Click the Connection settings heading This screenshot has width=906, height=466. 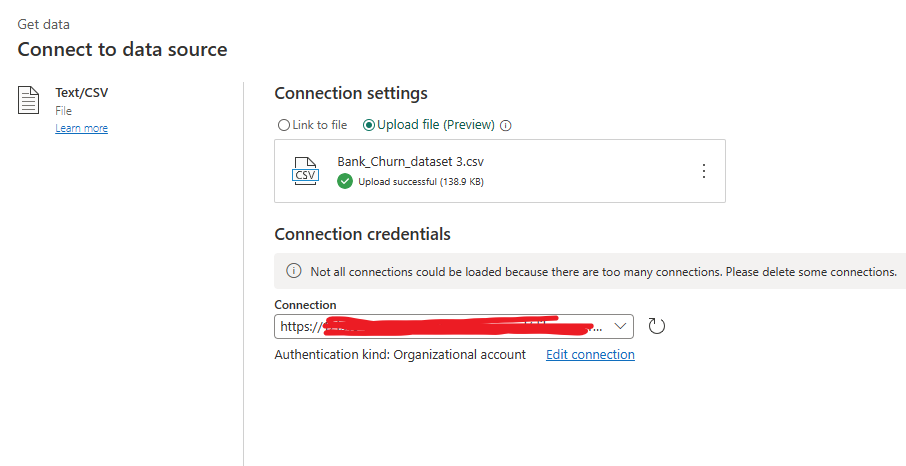pos(351,93)
